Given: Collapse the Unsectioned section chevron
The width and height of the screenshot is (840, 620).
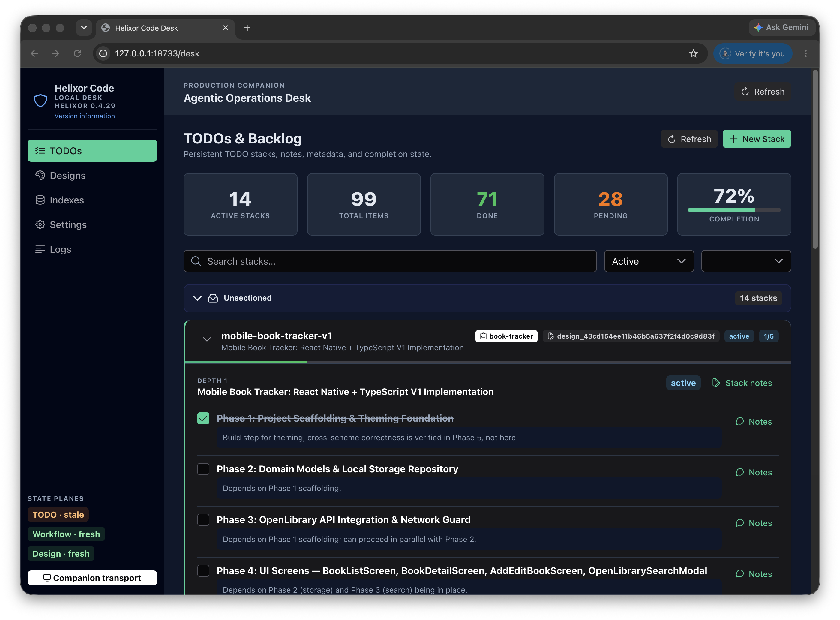Looking at the screenshot, I should coord(197,298).
